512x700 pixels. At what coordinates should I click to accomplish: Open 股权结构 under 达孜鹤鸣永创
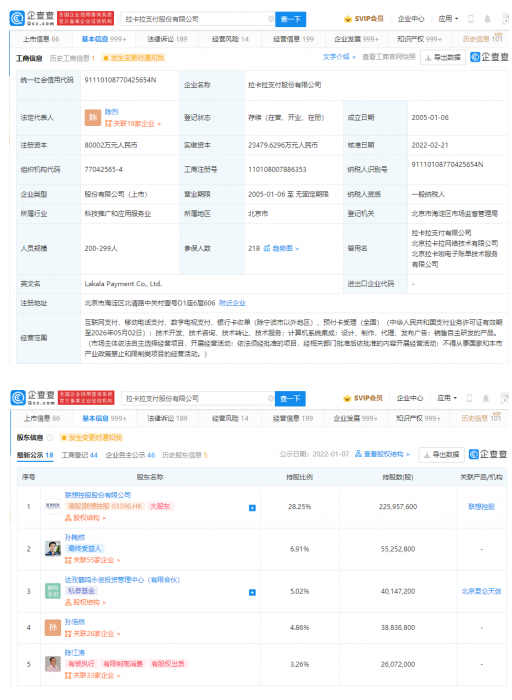[85, 603]
